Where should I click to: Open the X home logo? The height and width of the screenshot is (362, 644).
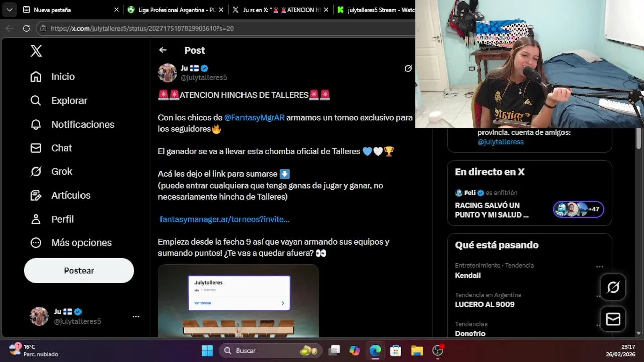36,51
